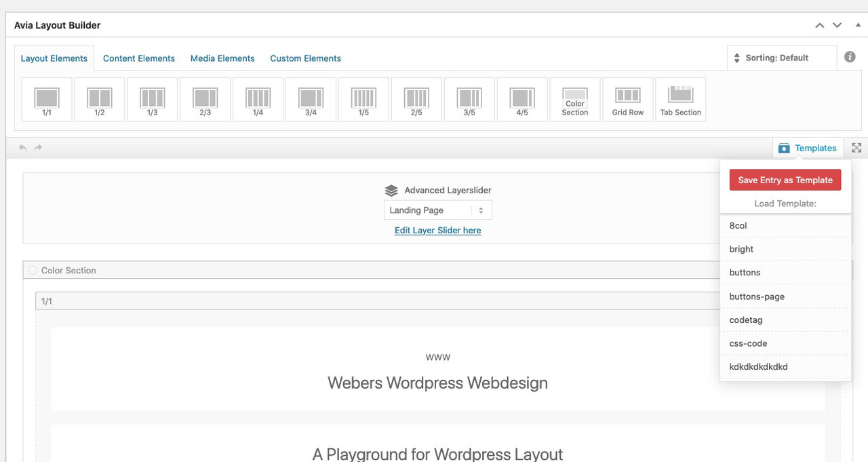Click the undo arrow in builder toolbar
This screenshot has height=462, width=868.
point(23,147)
